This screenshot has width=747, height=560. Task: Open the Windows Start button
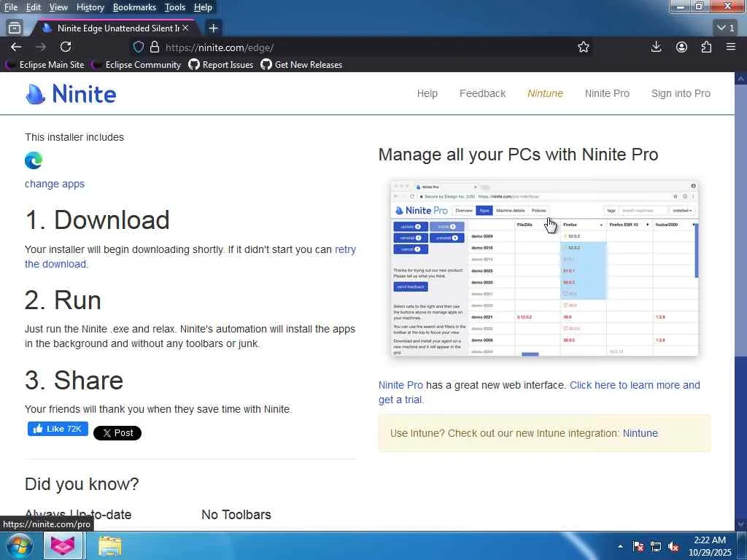tap(19, 545)
